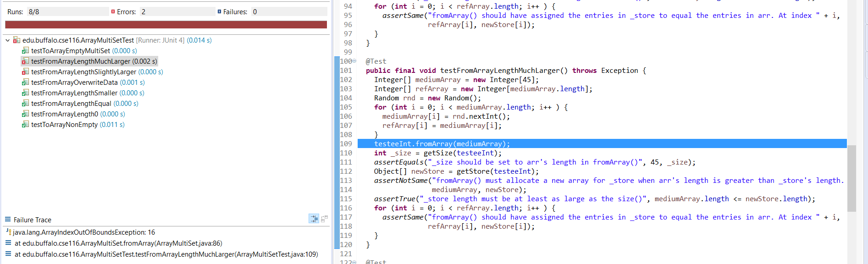The height and width of the screenshot is (264, 868).
Task: Click the editor vertical scrollbar thumb
Action: tap(851, 178)
